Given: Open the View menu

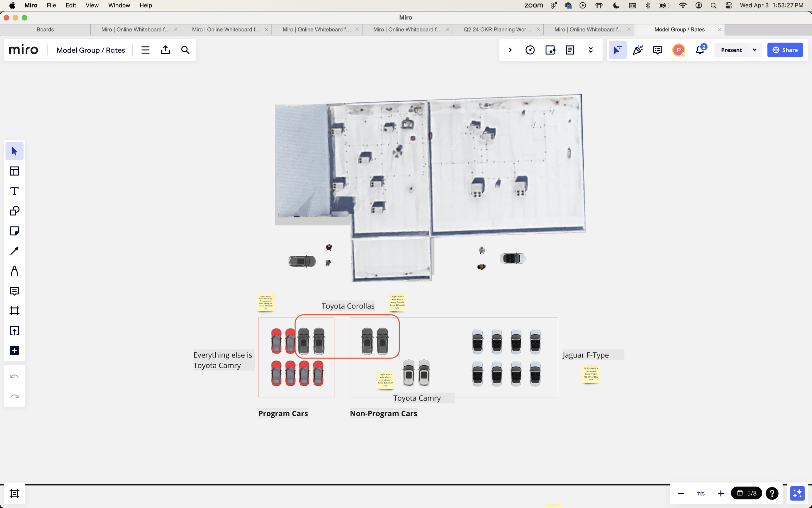Looking at the screenshot, I should point(92,6).
